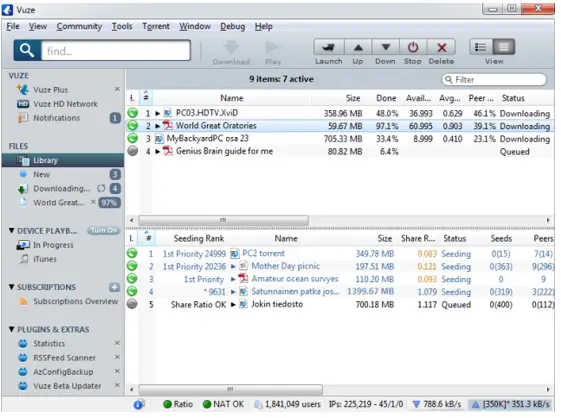
Task: Open the Torrent menu
Action: [x=156, y=26]
